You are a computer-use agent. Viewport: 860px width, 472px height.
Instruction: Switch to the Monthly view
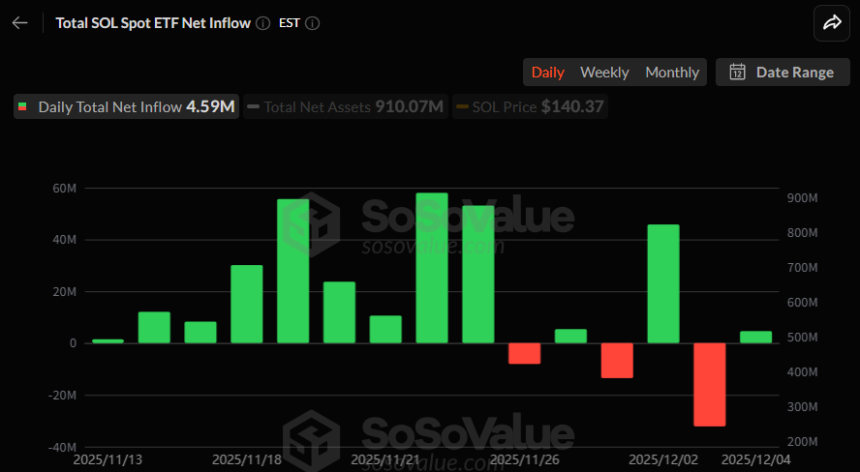(672, 72)
